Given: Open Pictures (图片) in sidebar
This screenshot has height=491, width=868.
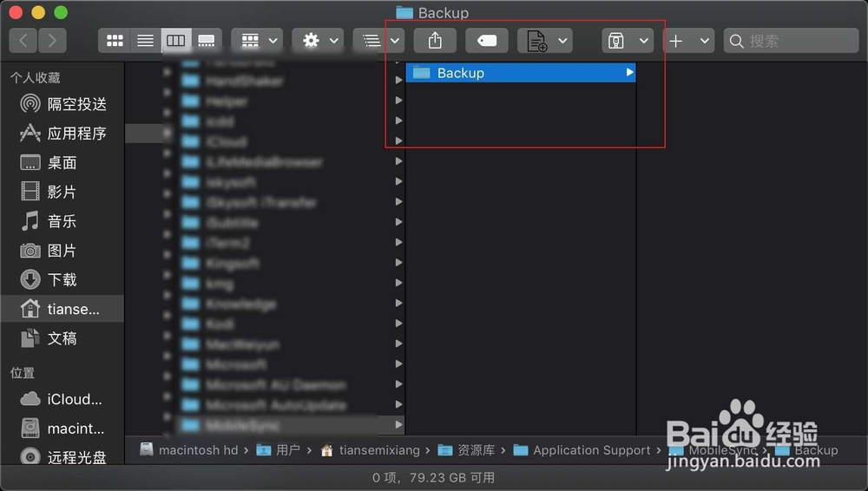Looking at the screenshot, I should tap(62, 250).
